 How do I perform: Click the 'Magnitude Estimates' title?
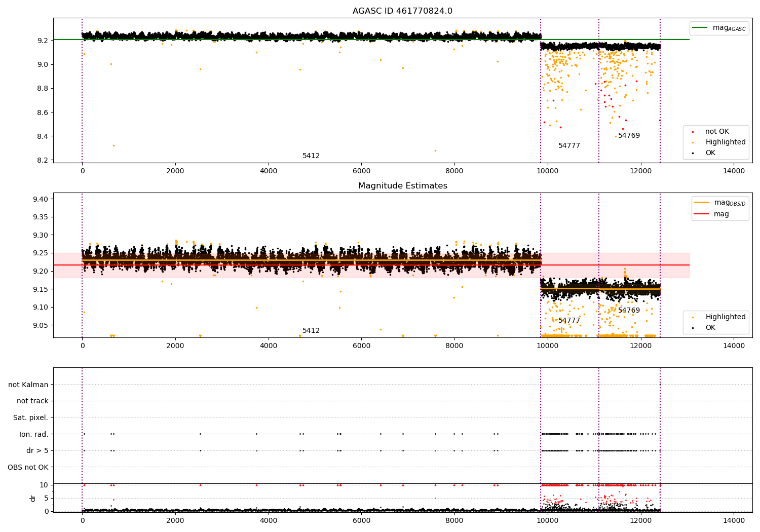(402, 186)
